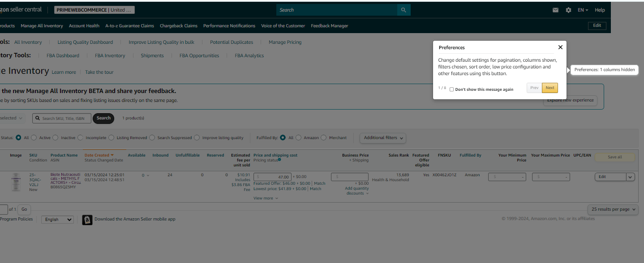This screenshot has height=263, width=644.
Task: Select the Status All radio button
Action: point(18,138)
